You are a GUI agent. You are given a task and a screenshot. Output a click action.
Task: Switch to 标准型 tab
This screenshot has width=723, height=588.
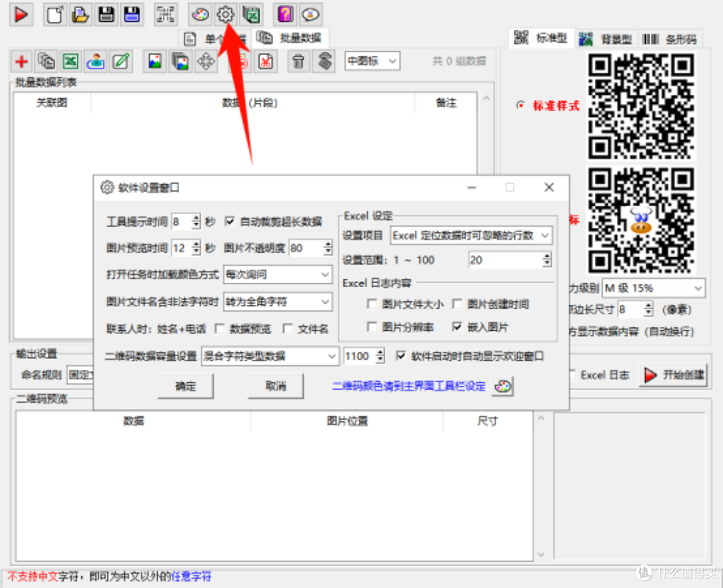tap(542, 37)
